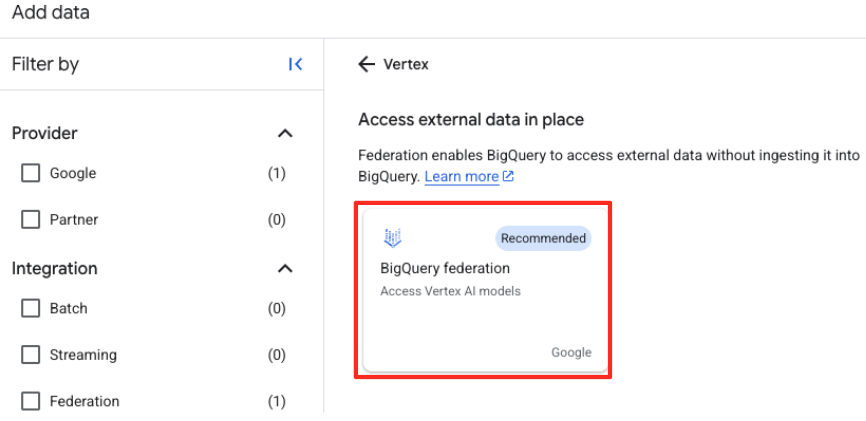Click the Add data page title

point(50,12)
